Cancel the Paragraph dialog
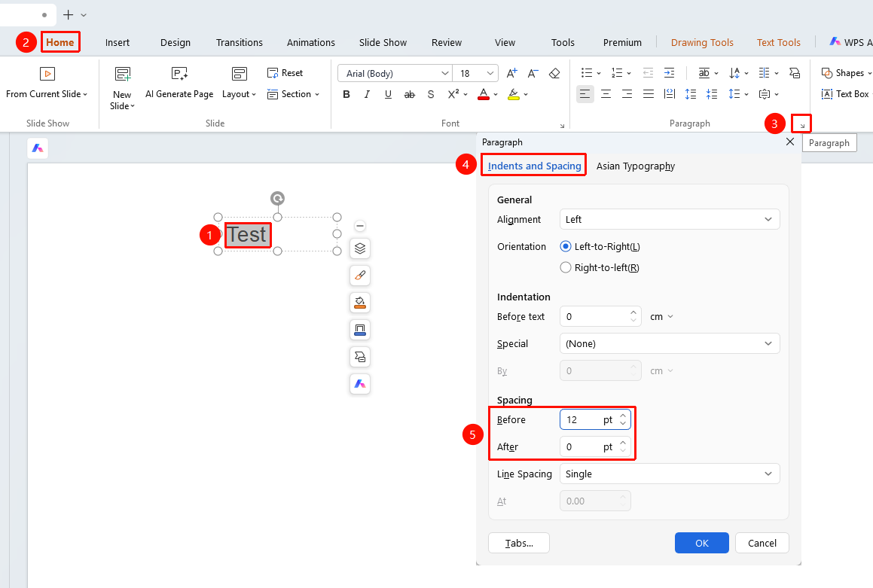The height and width of the screenshot is (588, 873). (x=762, y=543)
